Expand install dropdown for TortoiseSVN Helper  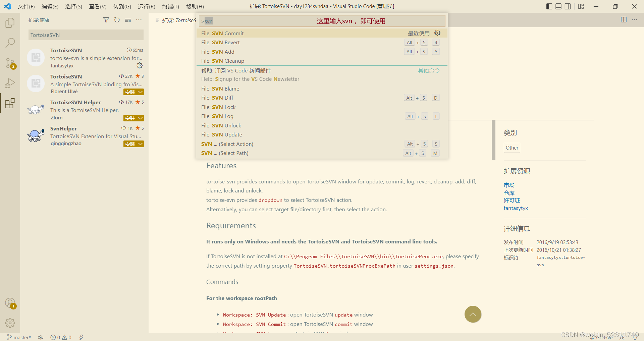pos(141,118)
